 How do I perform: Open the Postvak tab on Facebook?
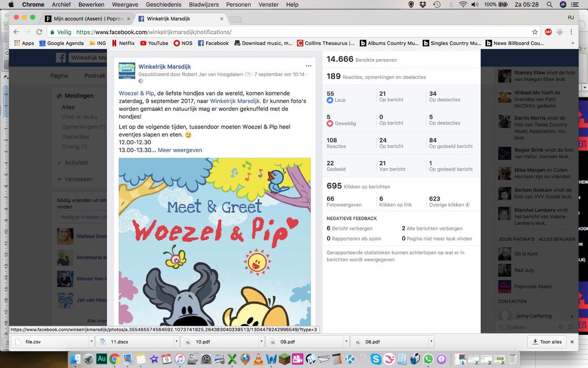pos(95,76)
